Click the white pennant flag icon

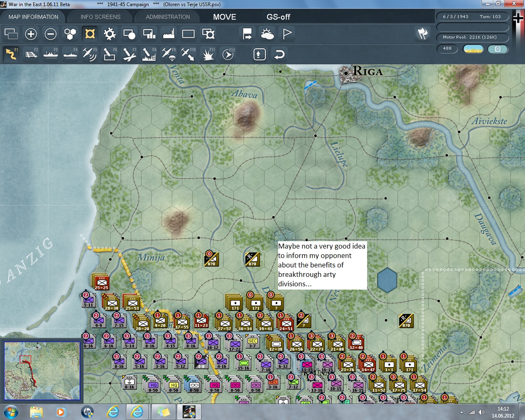pos(287,34)
